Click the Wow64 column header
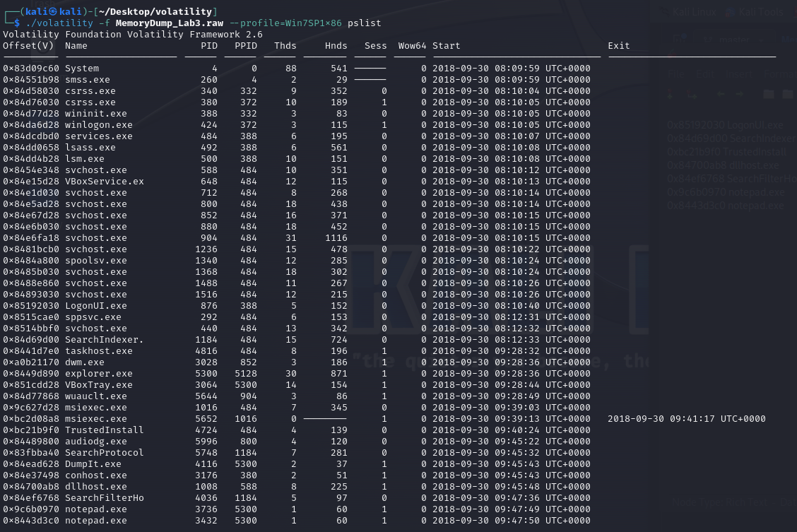 [x=412, y=46]
